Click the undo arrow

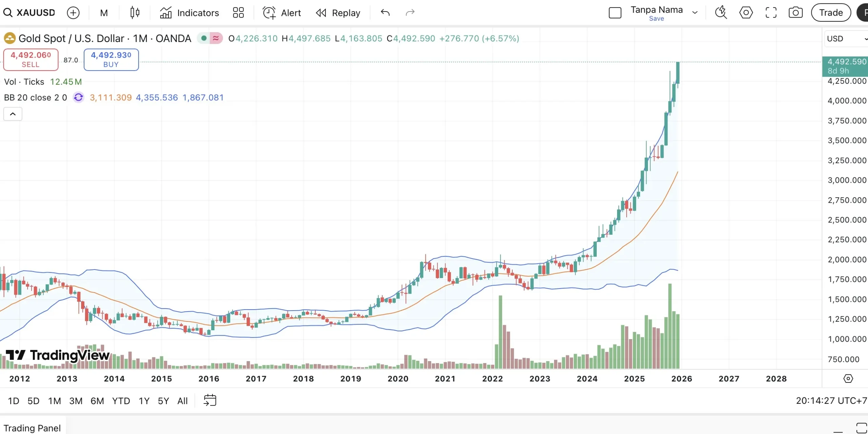tap(385, 13)
